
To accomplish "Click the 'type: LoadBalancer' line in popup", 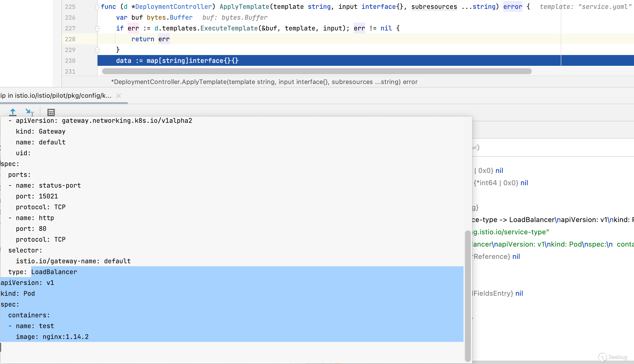I will click(43, 272).
